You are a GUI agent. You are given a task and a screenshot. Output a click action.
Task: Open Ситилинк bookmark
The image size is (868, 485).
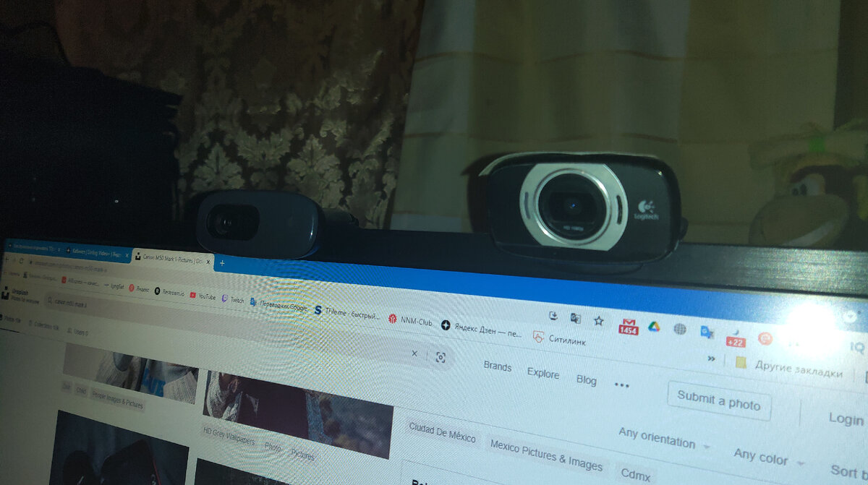559,339
